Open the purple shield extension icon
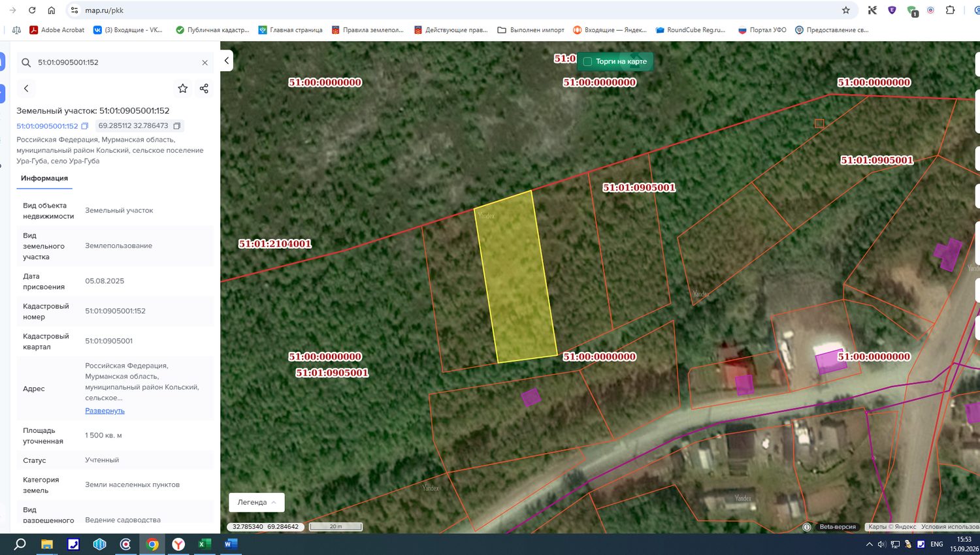The image size is (980, 555). point(892,10)
